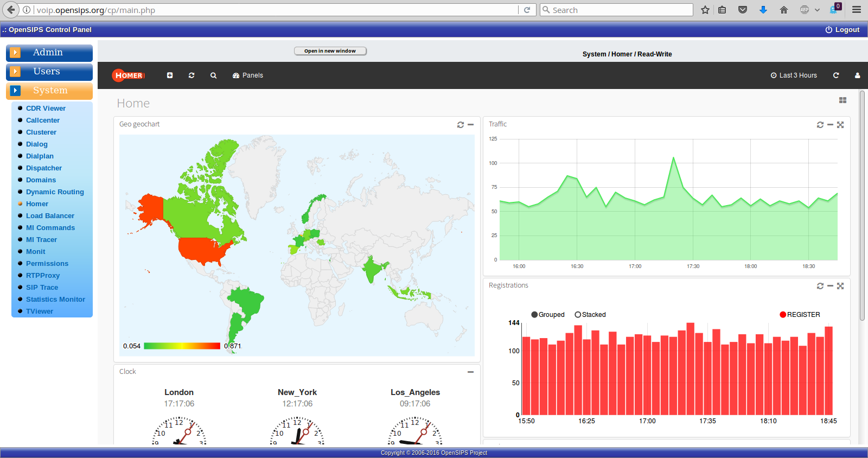Click the add dashboard plus icon
868x458 pixels.
click(170, 75)
